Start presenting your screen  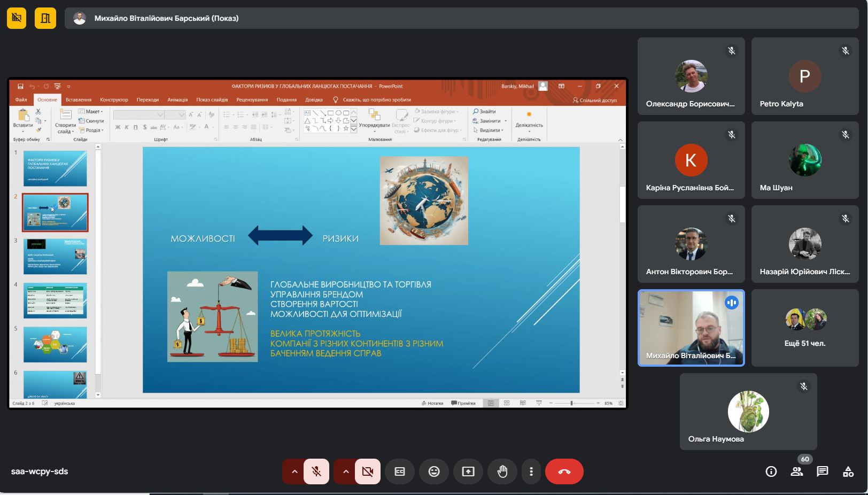(x=468, y=471)
